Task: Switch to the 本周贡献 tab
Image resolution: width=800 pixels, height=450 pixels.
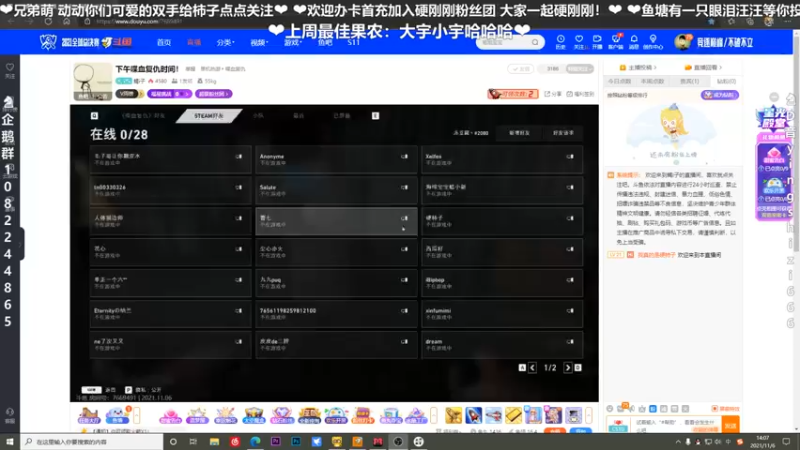Action: pyautogui.click(x=652, y=81)
